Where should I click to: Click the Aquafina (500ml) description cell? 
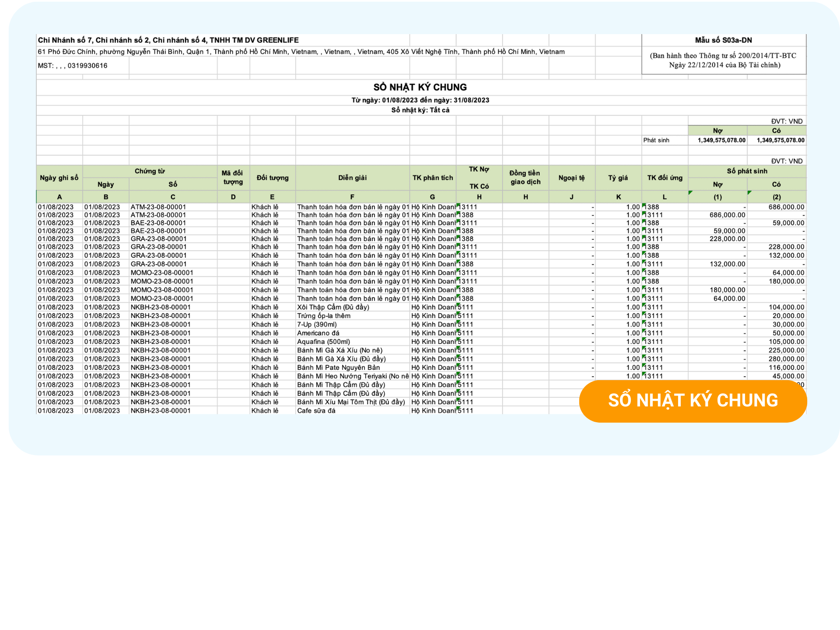point(323,342)
